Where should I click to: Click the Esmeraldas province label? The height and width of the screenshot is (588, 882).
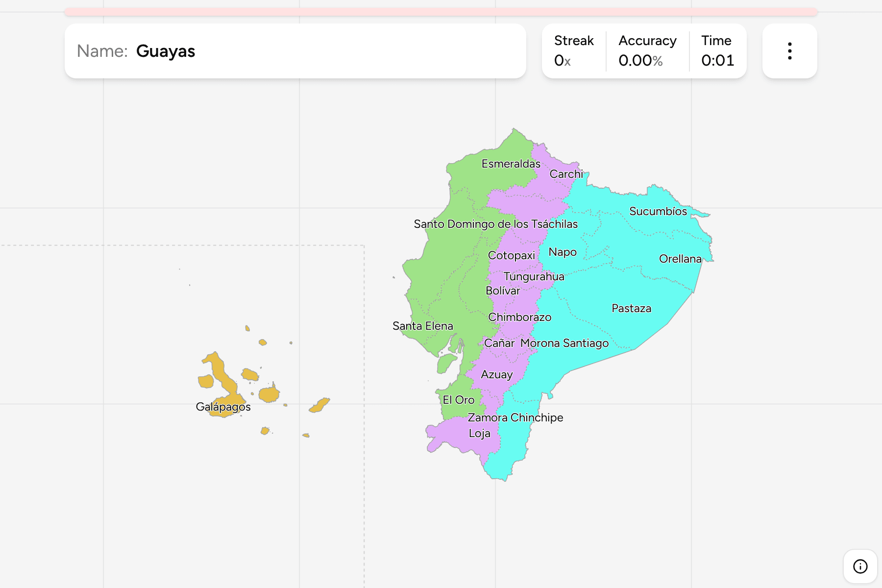tap(511, 164)
